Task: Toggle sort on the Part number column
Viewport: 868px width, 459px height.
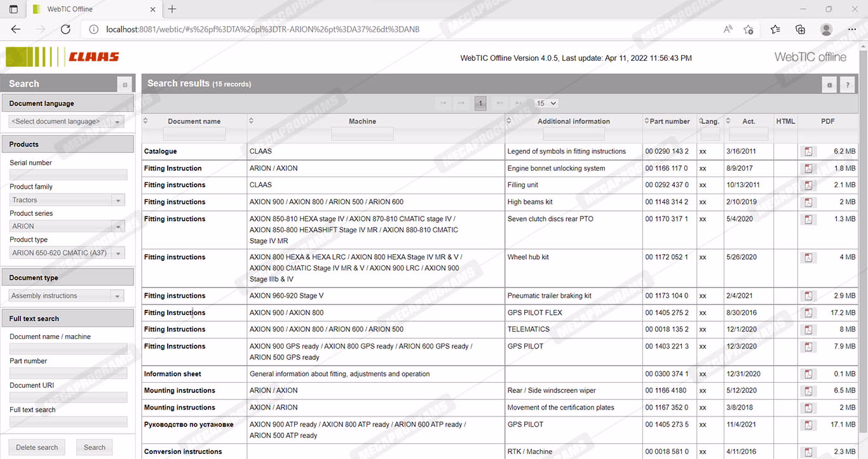Action: point(646,121)
